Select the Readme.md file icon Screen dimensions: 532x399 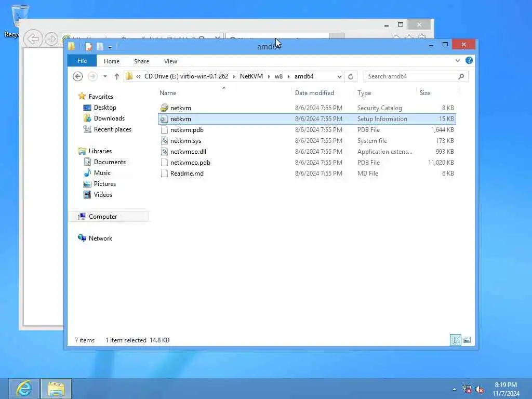click(164, 173)
